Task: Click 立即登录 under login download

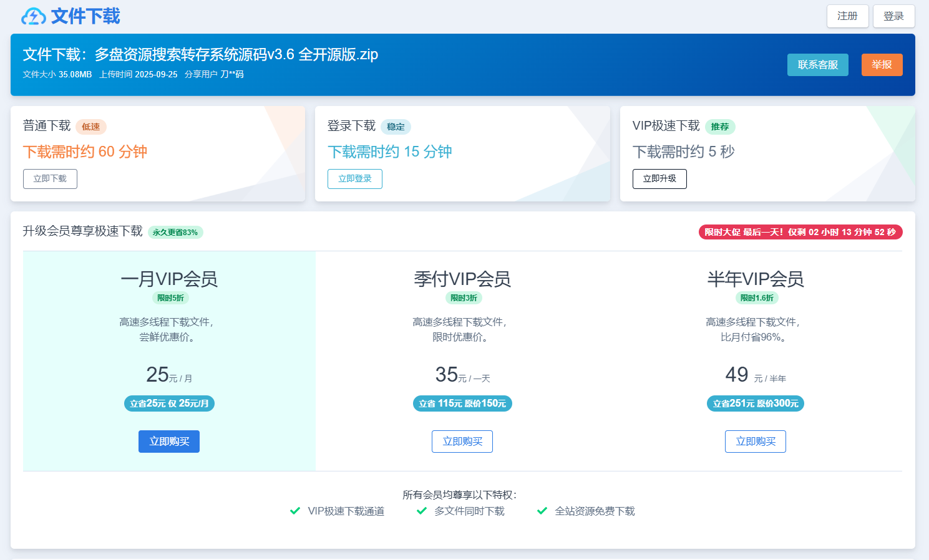Action: click(354, 179)
